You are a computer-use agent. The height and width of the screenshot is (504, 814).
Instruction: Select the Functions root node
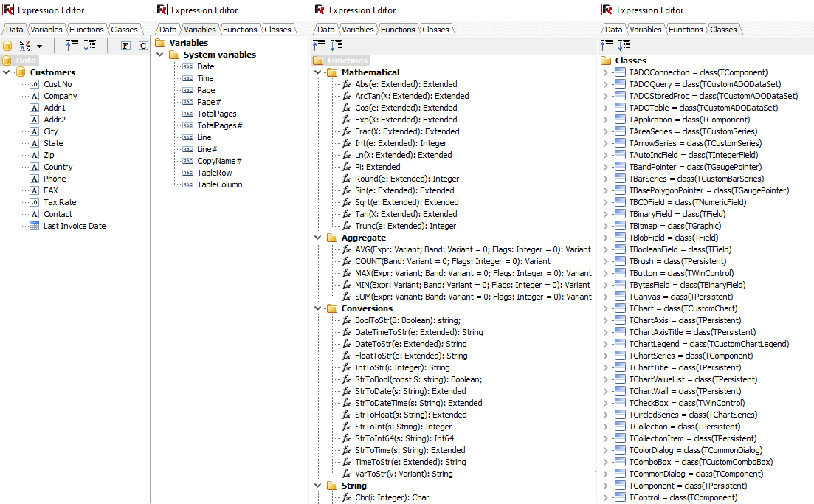point(348,61)
